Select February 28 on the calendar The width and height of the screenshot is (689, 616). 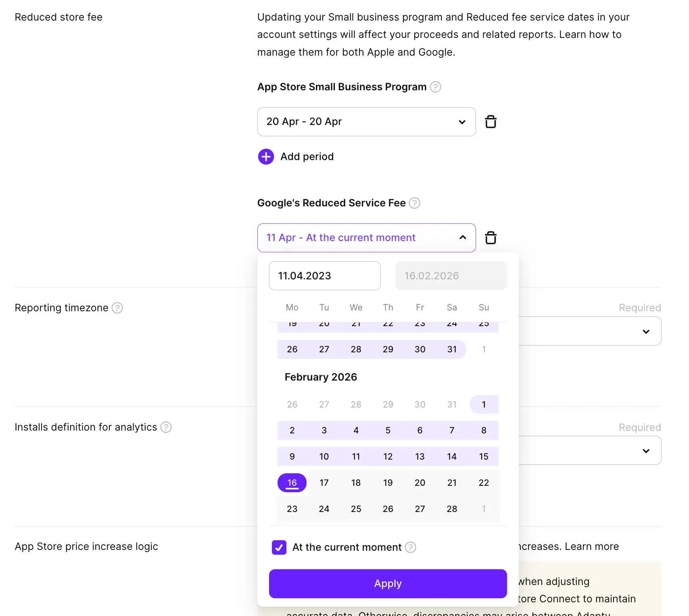pyautogui.click(x=452, y=509)
